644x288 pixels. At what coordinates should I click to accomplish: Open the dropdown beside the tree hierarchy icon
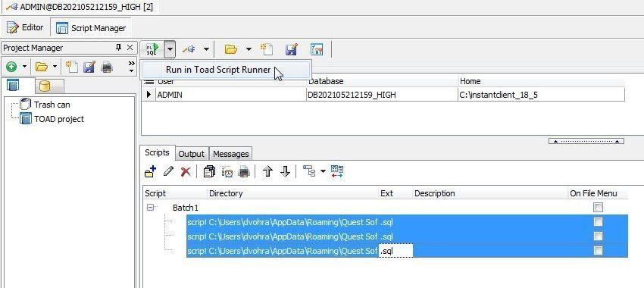tap(324, 171)
